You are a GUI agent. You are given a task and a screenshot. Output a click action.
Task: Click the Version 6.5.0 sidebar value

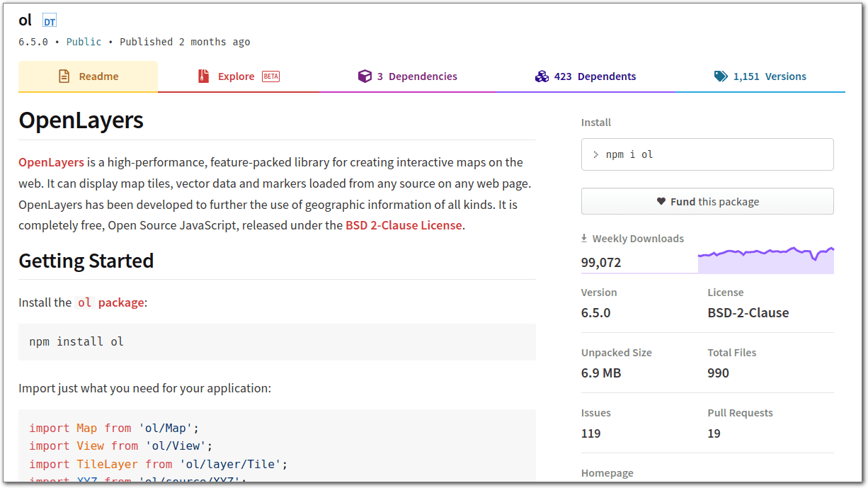click(595, 312)
